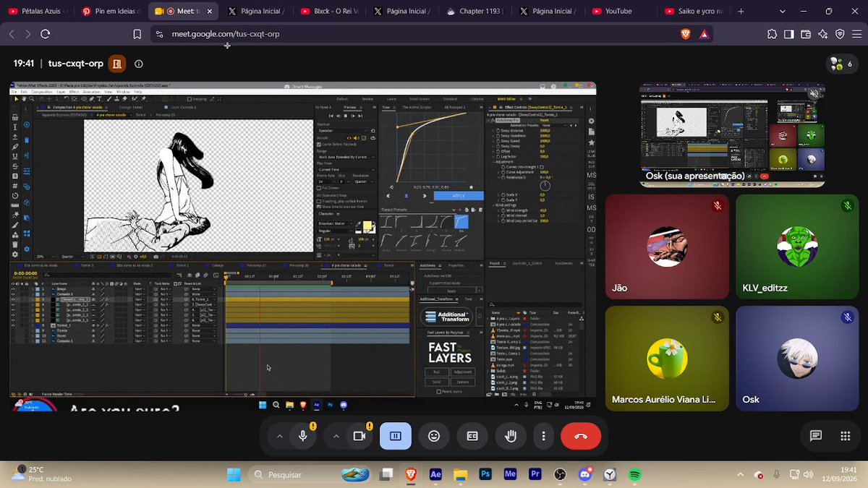Show the participants list with 6 people
Image resolution: width=868 pixels, height=488 pixels.
pos(841,64)
